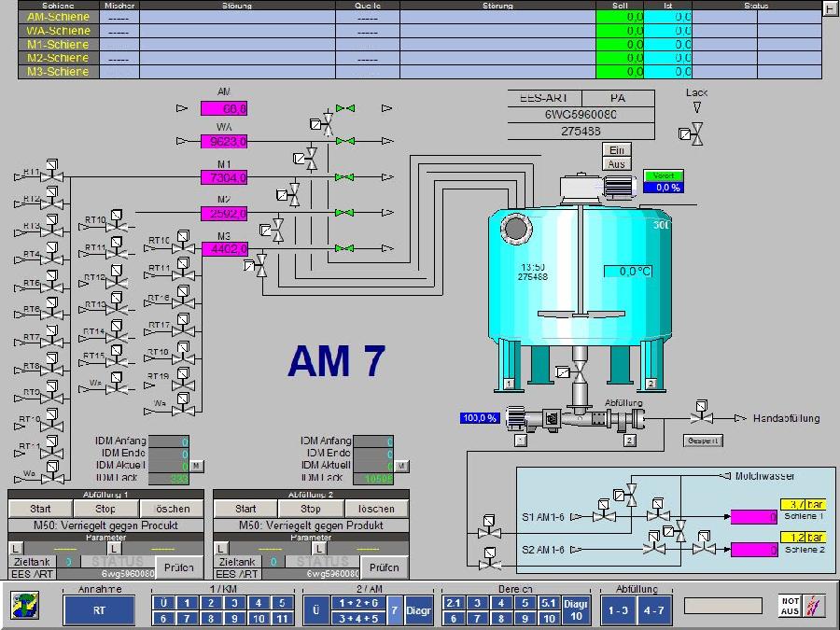Click the M1 flow value 7304,0

[224, 177]
